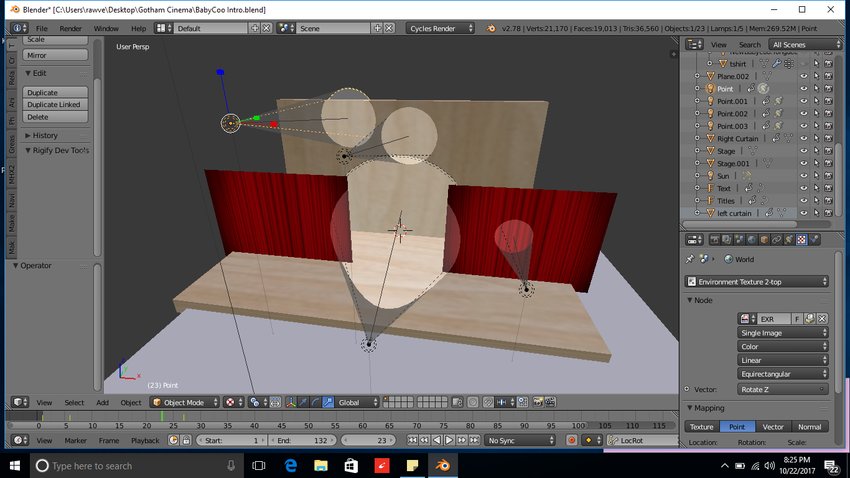Open the File menu

(x=42, y=28)
